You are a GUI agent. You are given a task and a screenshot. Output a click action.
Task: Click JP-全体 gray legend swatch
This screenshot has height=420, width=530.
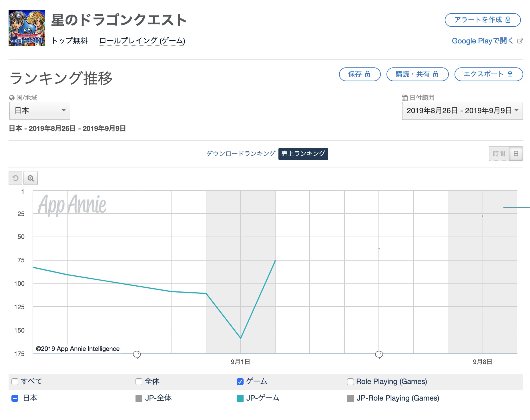pos(139,398)
